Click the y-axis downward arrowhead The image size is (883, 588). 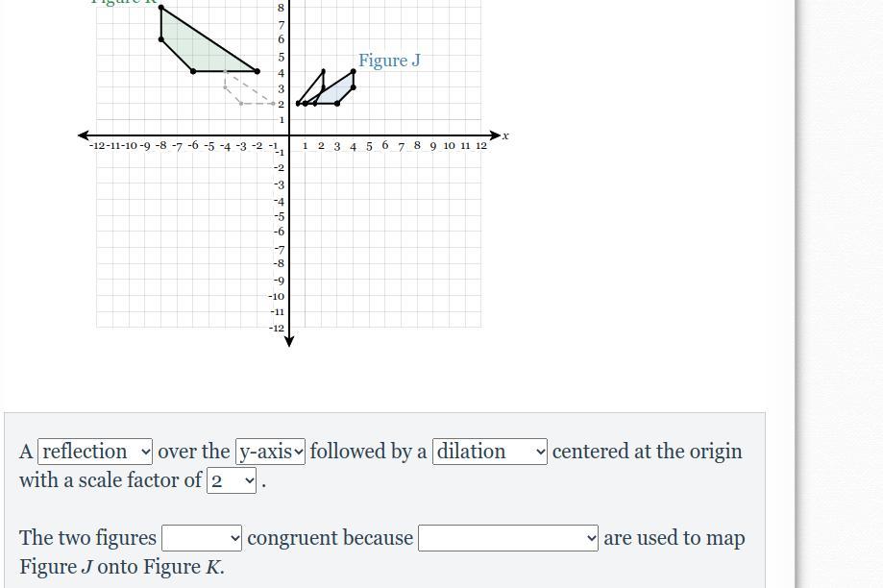[289, 341]
